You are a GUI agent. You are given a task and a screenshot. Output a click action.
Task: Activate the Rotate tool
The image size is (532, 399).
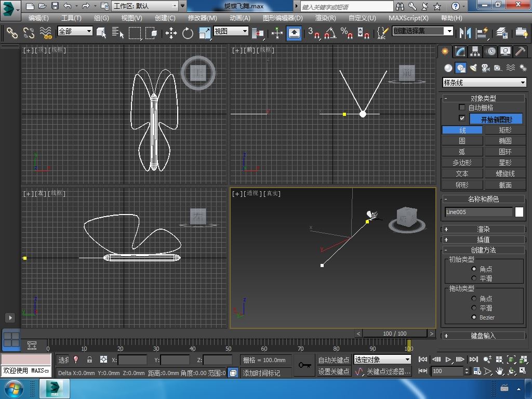(x=188, y=33)
